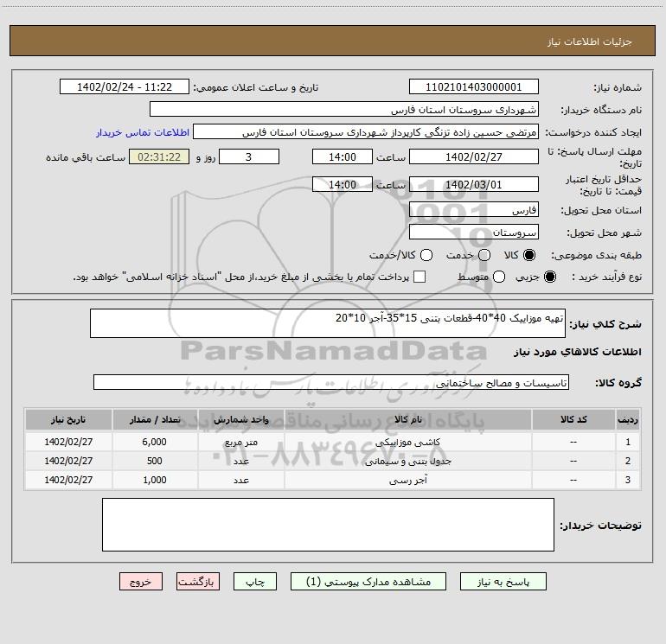The width and height of the screenshot is (666, 644).
Task: Click the response deadline date 1402/02/27 field
Action: (x=474, y=156)
